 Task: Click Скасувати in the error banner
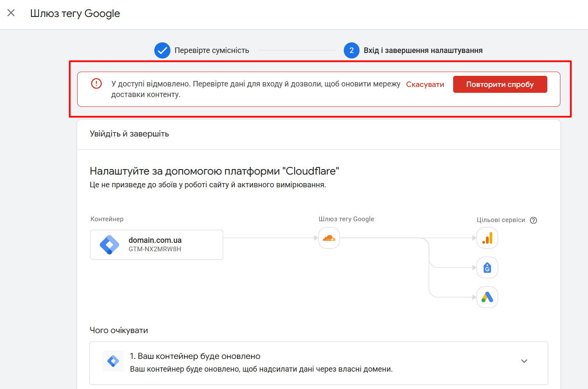click(x=425, y=84)
